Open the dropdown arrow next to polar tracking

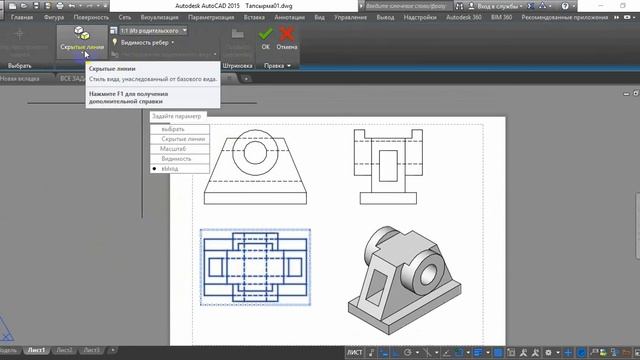(417, 352)
